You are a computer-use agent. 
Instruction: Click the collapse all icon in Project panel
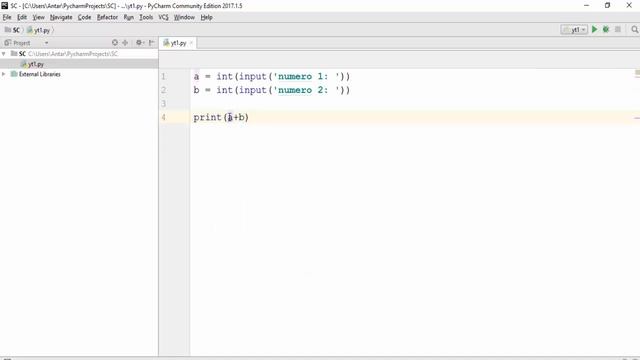click(x=125, y=42)
